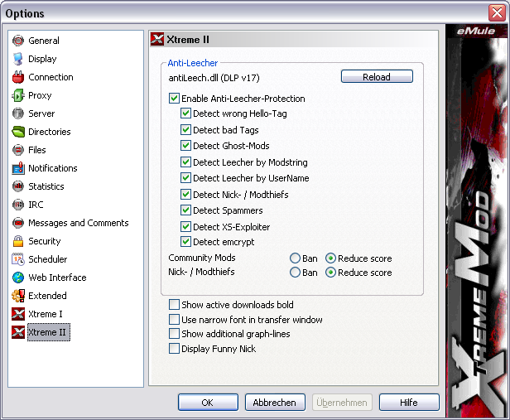Image resolution: width=510 pixels, height=420 pixels.
Task: Select Reduce score for Community Mods
Action: tap(331, 258)
